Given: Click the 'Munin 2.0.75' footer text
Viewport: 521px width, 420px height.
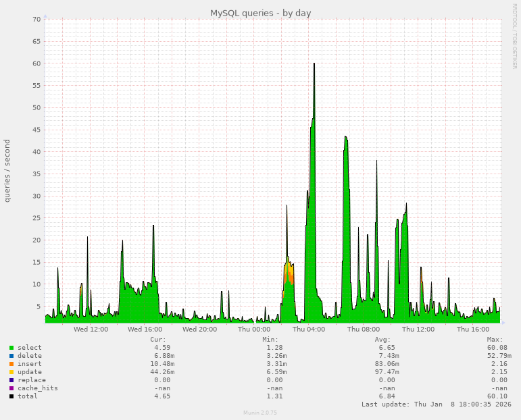Looking at the screenshot, I should coord(260,413).
